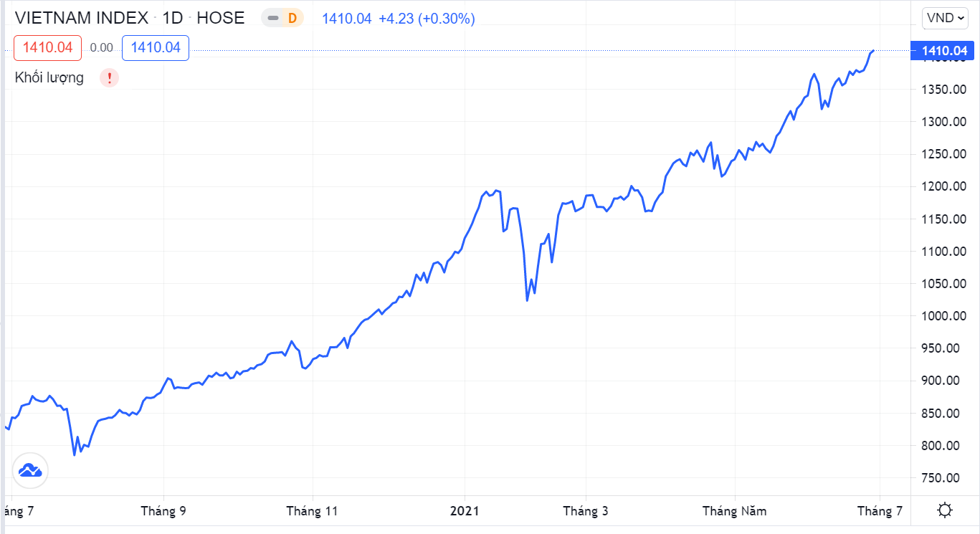980x534 pixels.
Task: Click the red exclamation warning icon
Action: (x=109, y=78)
